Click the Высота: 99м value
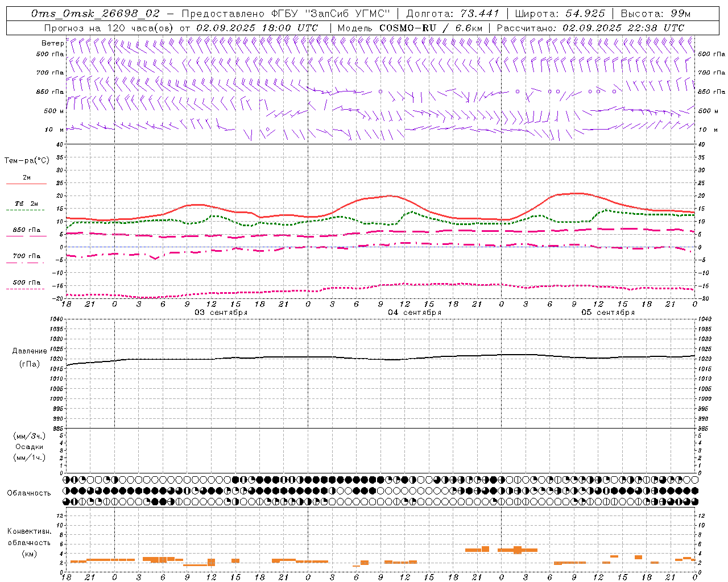 (x=655, y=14)
